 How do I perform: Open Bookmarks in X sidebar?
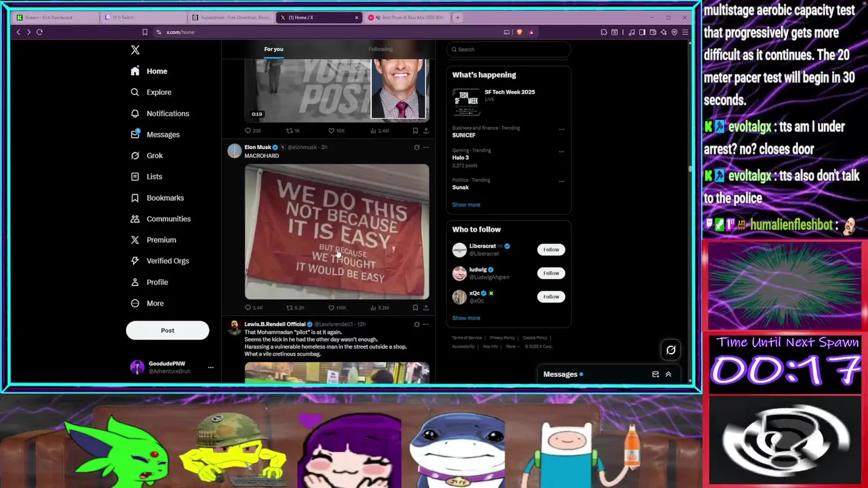(157, 198)
